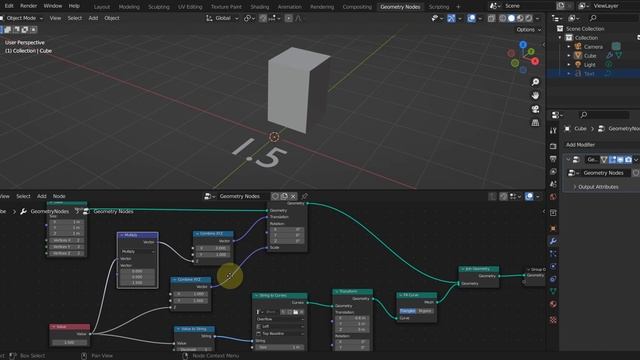The image size is (640, 360).
Task: Switch to the Shading workspace tab
Action: pos(260,7)
